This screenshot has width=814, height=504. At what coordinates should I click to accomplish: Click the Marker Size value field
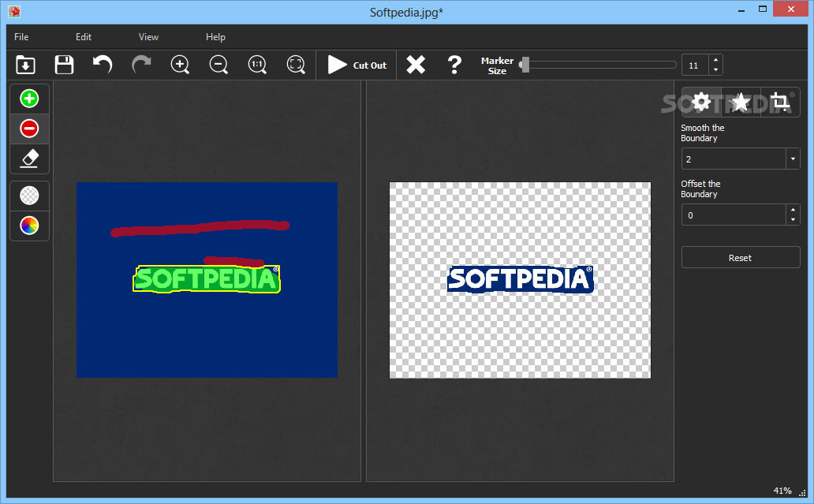(695, 65)
